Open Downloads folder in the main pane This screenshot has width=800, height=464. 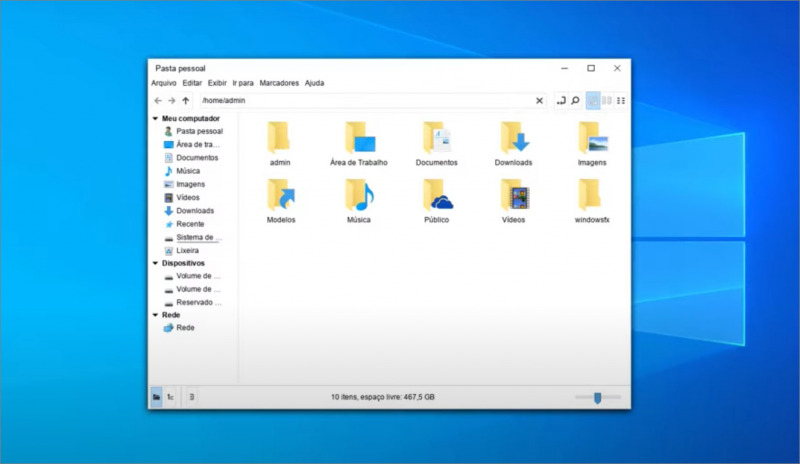coord(514,138)
